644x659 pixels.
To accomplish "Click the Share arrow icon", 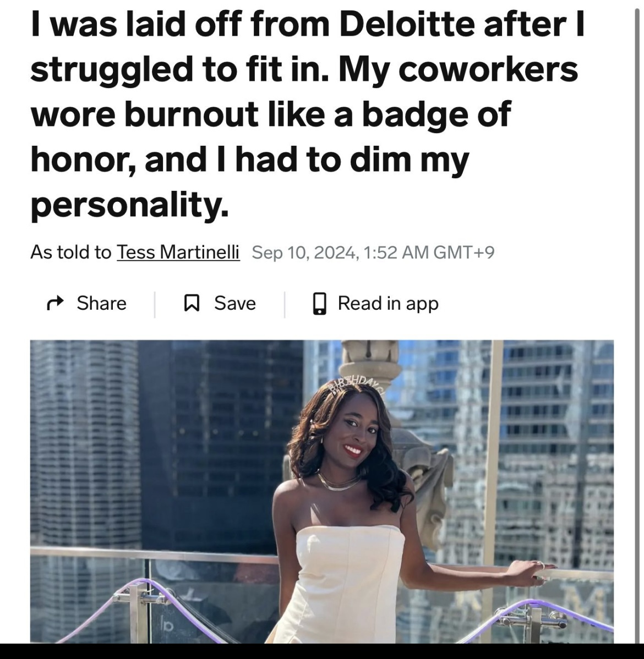I will [55, 303].
